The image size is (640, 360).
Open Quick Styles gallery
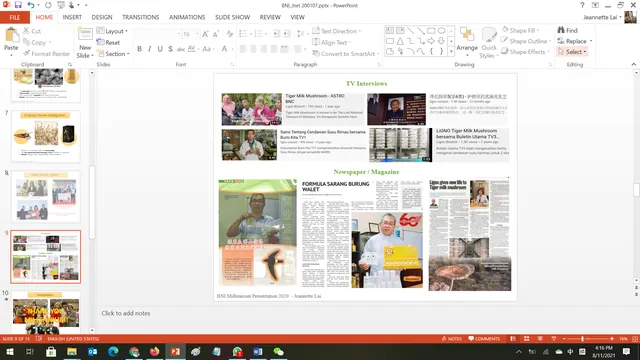(488, 42)
